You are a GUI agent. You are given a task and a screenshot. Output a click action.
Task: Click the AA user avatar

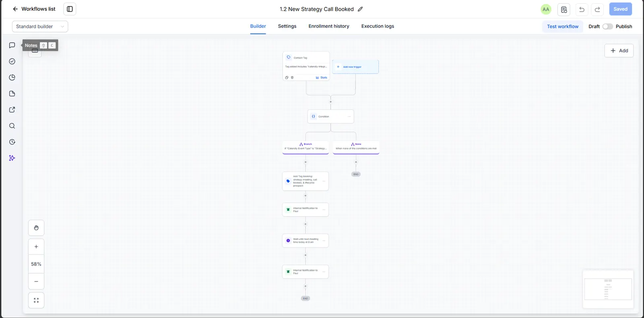546,9
